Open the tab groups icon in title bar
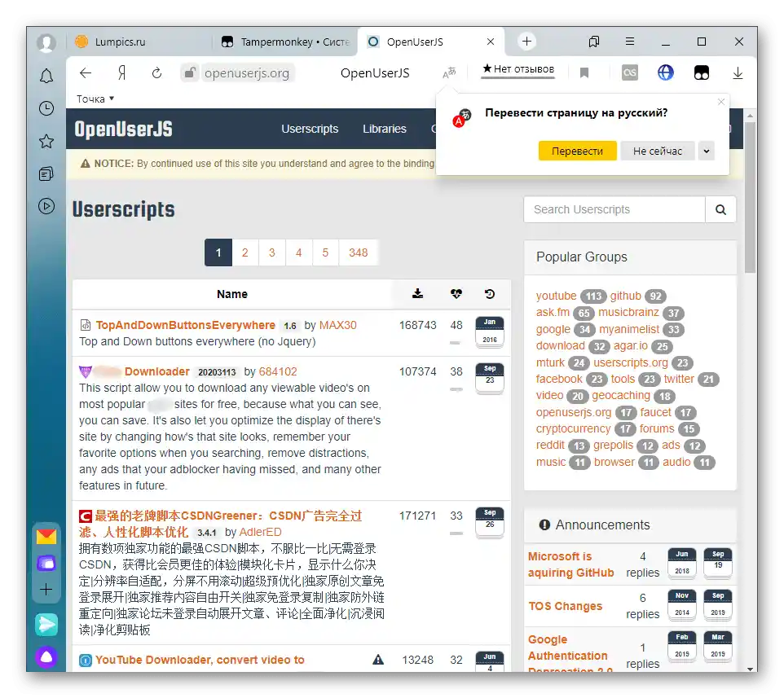Screen dimensions: 784x698 pyautogui.click(x=593, y=42)
